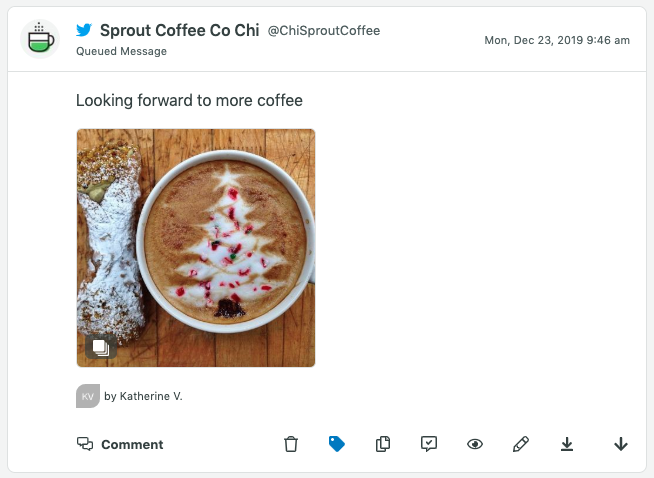Image resolution: width=654 pixels, height=478 pixels.
Task: Click the multi-image stack icon on photo
Action: (101, 347)
